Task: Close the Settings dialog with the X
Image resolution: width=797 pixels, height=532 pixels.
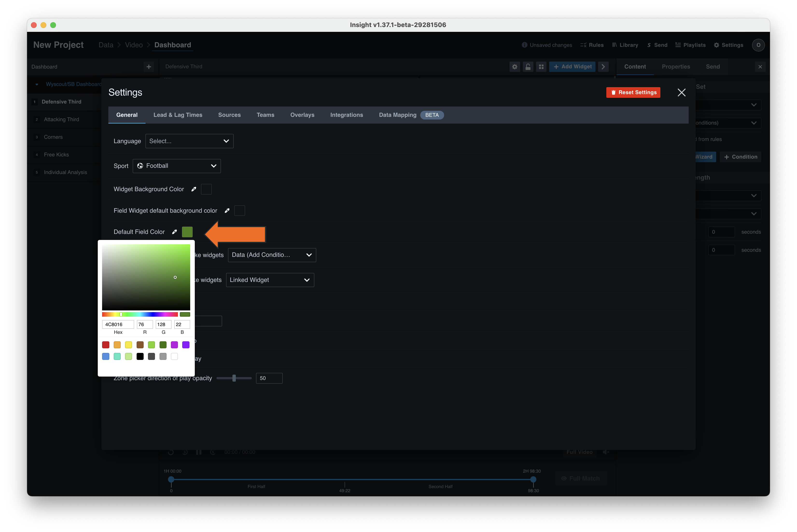Action: click(681, 92)
